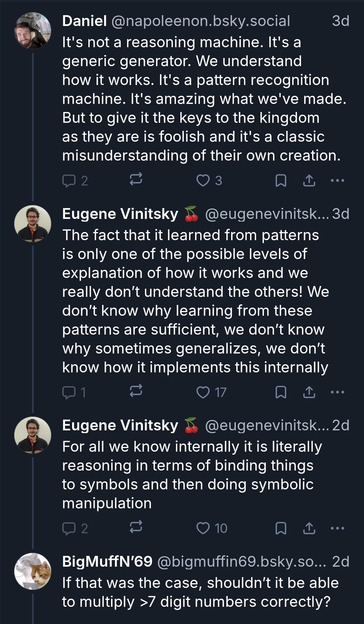Open Daniel's profile picture

[33, 31]
